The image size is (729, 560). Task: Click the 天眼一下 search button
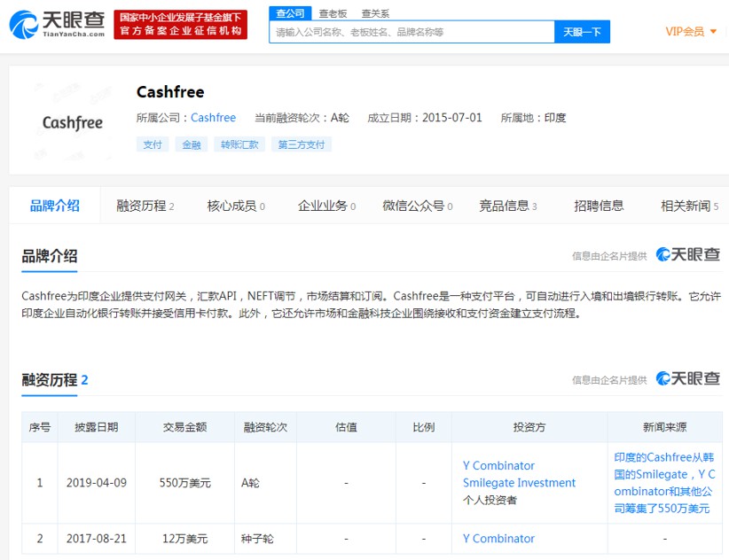point(582,32)
